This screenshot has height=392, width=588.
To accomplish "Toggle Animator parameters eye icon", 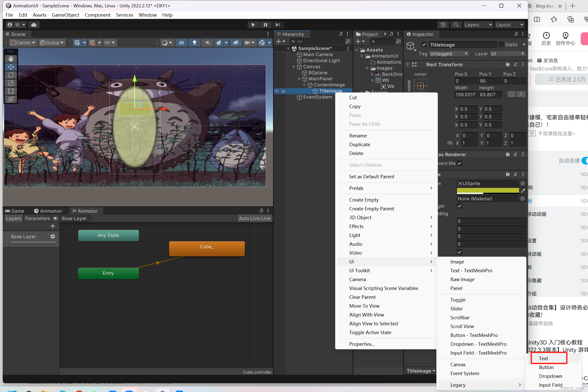I will [55, 218].
